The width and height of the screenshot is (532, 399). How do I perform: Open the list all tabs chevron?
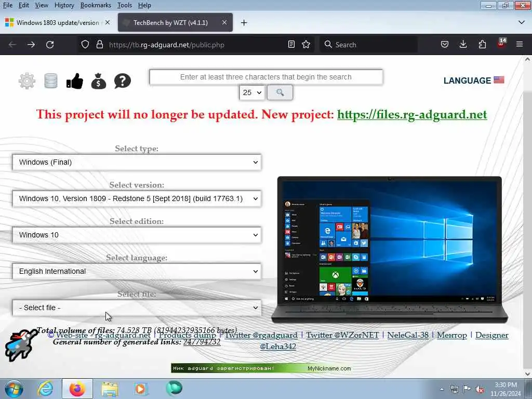522,22
